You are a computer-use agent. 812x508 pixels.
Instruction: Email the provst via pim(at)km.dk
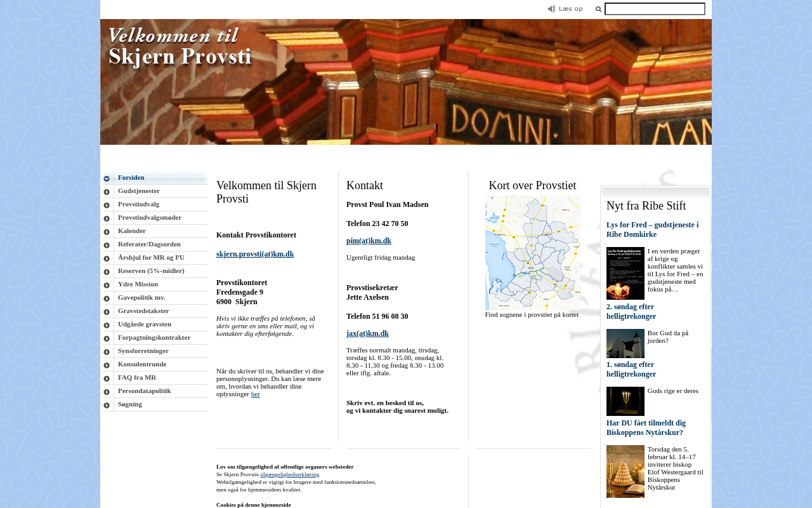[x=369, y=241]
